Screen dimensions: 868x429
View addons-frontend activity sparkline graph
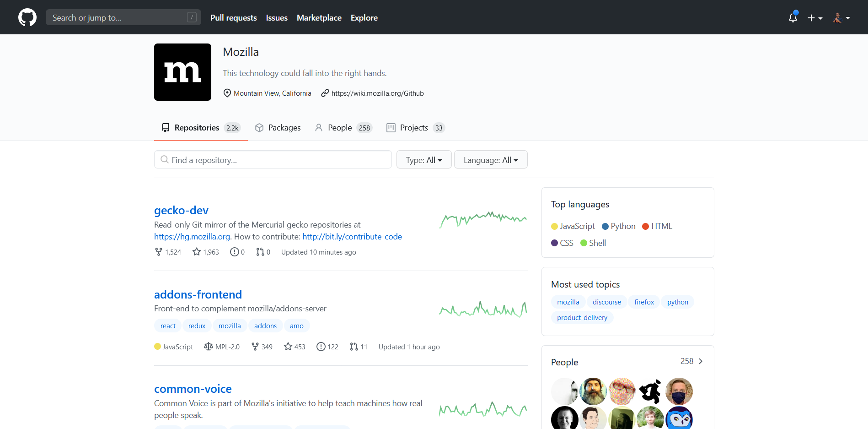(483, 310)
